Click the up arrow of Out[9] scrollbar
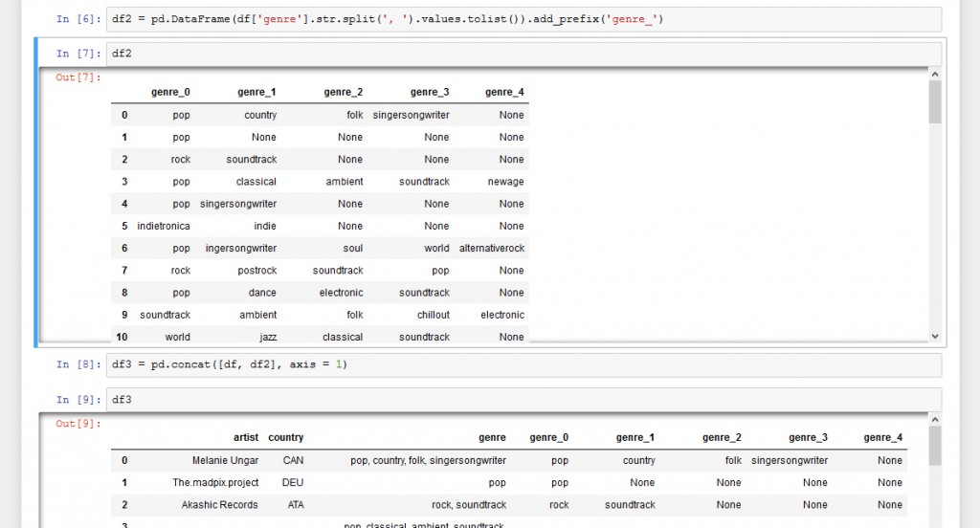 (935, 421)
